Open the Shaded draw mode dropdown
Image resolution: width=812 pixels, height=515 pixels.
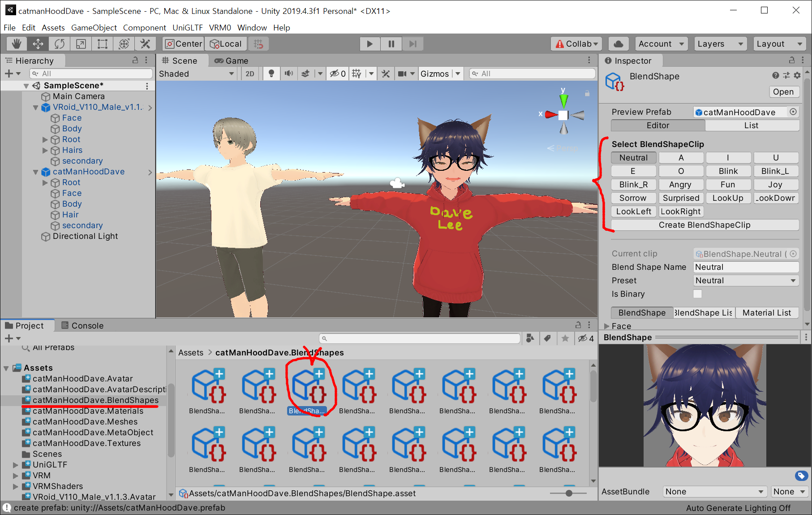pos(196,74)
